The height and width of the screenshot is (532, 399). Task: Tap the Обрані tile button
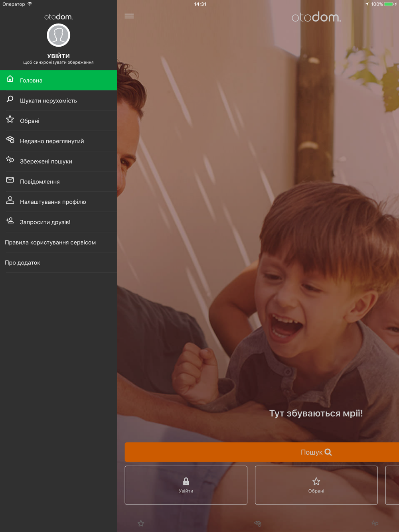coord(316,485)
